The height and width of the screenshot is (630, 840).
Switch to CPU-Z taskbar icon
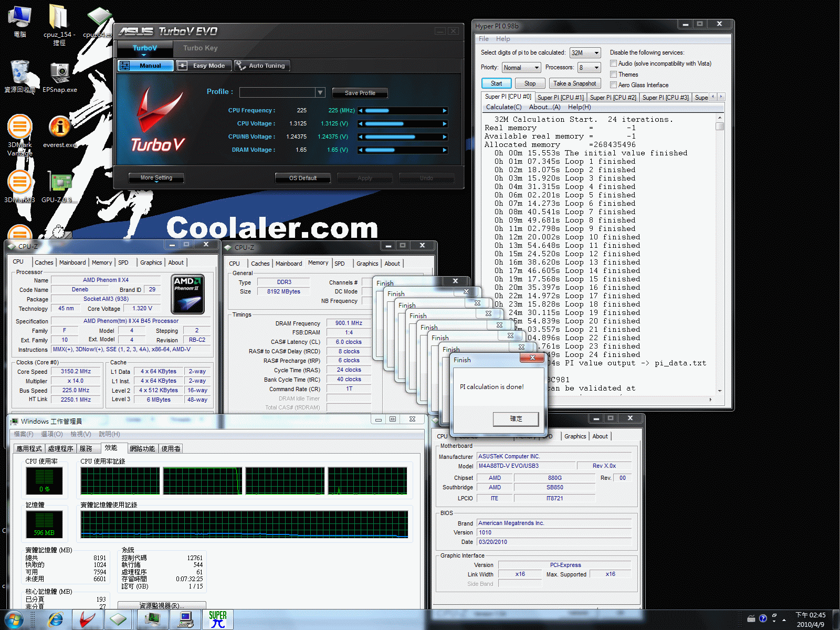(x=119, y=619)
